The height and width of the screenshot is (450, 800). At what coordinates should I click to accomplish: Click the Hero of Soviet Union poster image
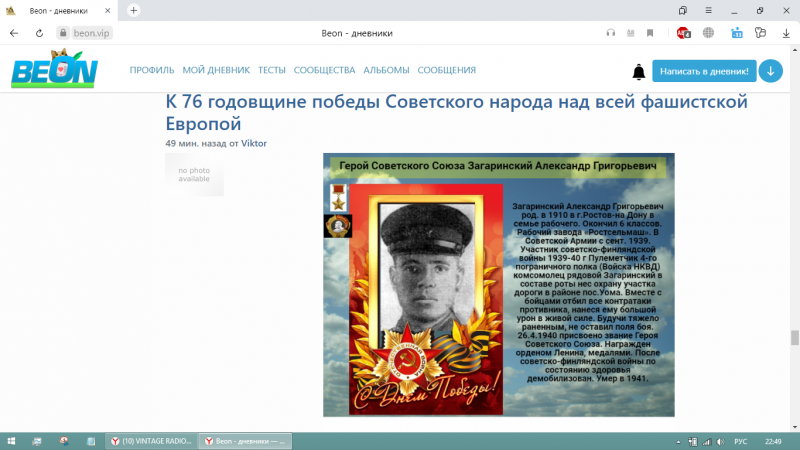[498, 284]
